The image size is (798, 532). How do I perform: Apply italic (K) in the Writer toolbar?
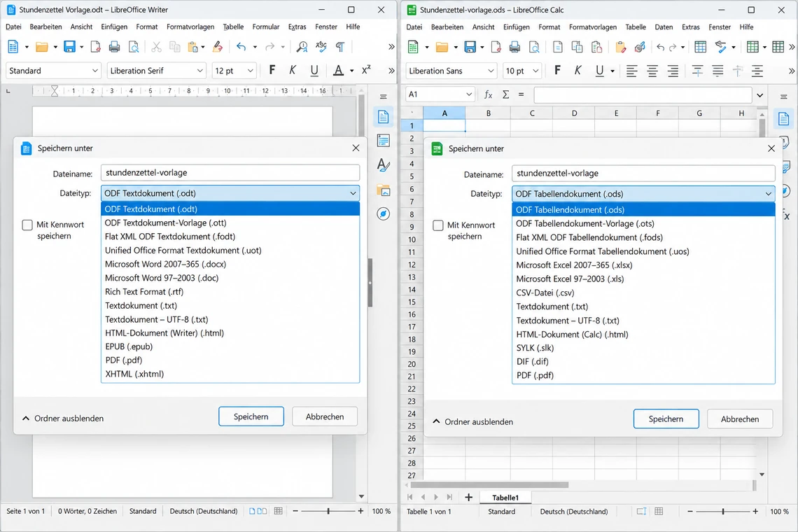[x=293, y=70]
